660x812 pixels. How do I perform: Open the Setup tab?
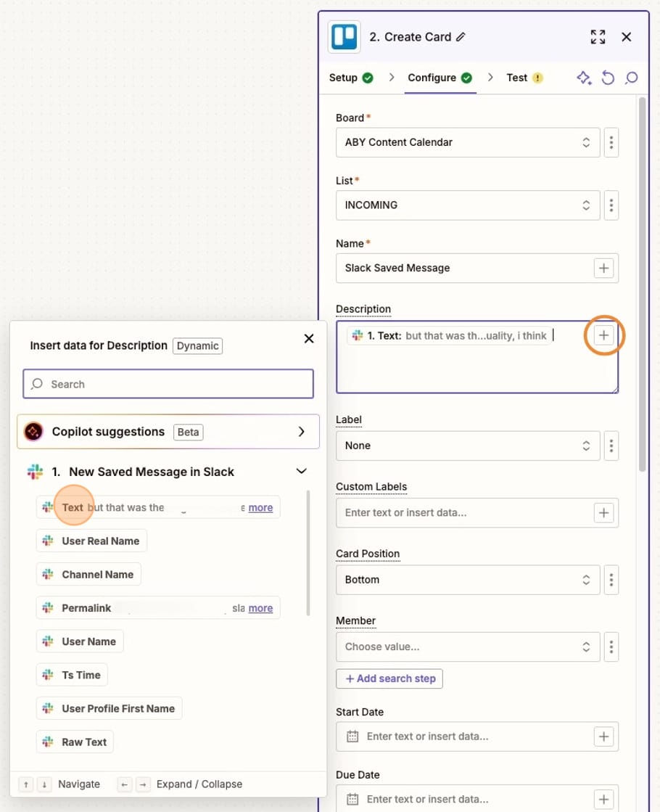[x=345, y=78]
